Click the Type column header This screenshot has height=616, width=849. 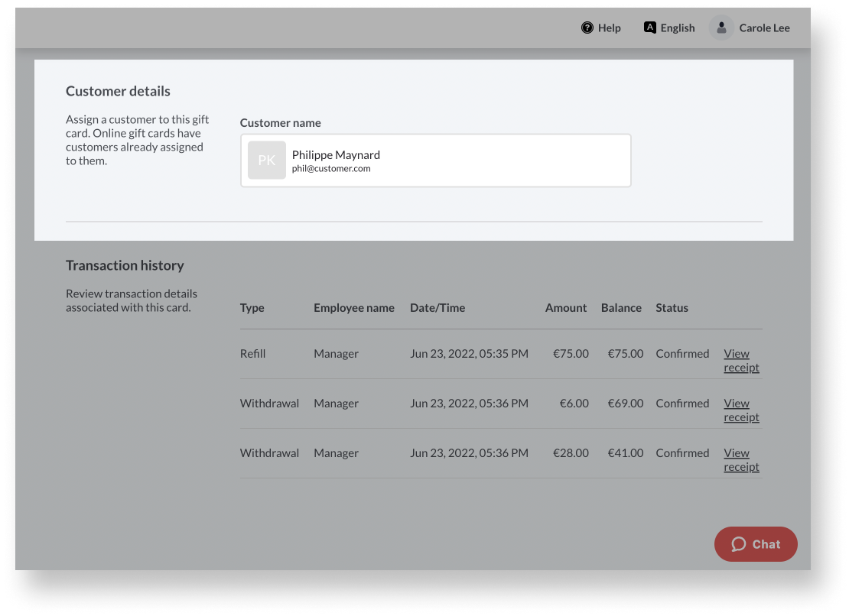[252, 308]
